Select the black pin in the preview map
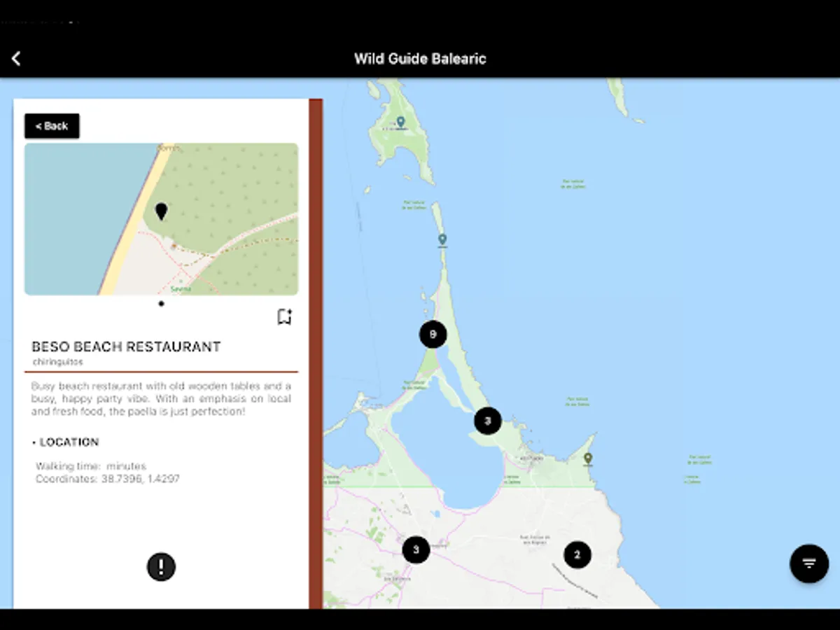840x630 pixels. click(x=161, y=211)
